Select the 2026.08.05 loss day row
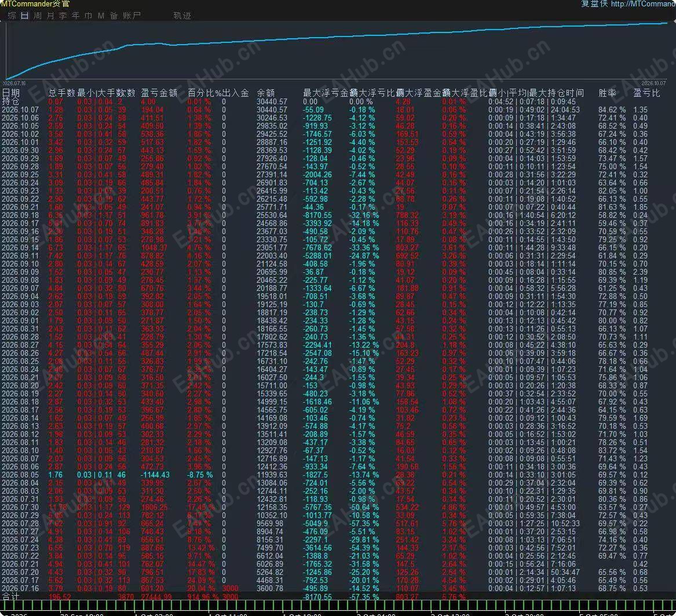 [x=20, y=475]
